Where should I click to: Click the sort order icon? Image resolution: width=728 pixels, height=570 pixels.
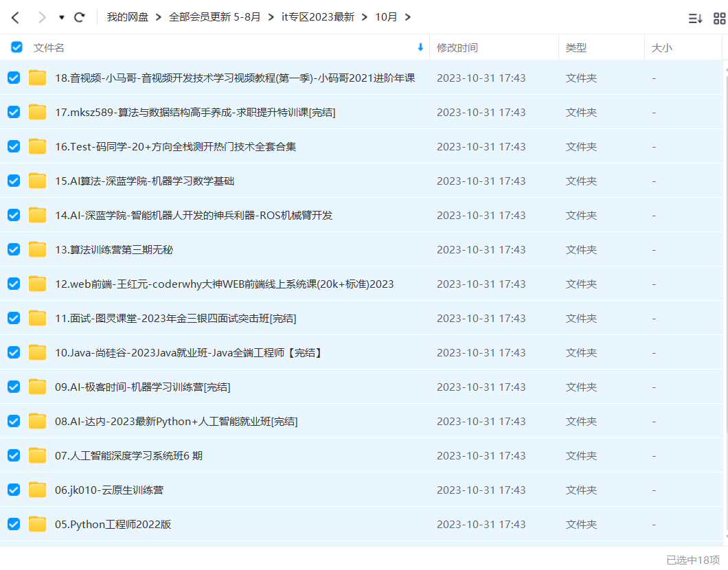(x=695, y=19)
